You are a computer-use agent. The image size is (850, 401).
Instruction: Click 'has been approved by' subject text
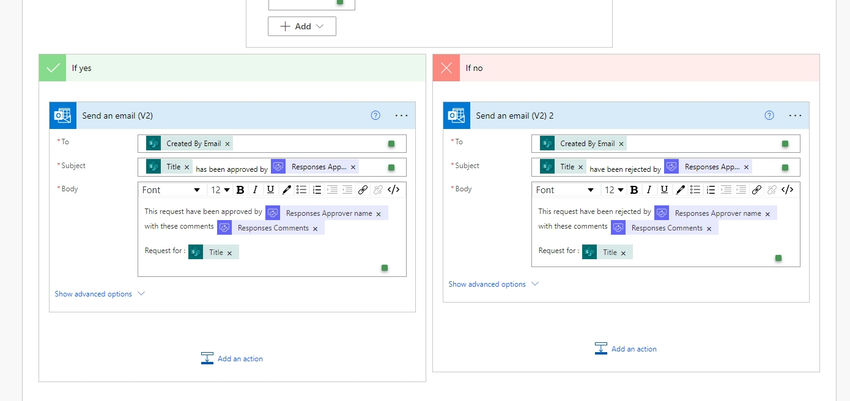pyautogui.click(x=231, y=169)
